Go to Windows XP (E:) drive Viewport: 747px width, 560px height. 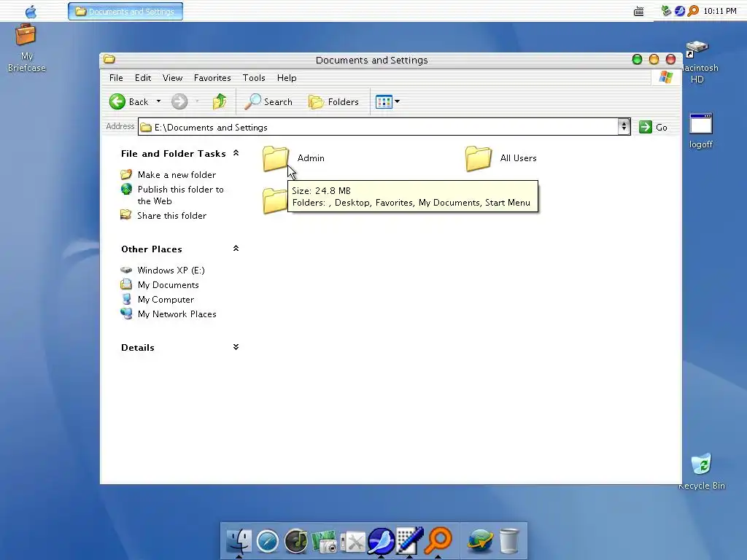[x=171, y=271]
